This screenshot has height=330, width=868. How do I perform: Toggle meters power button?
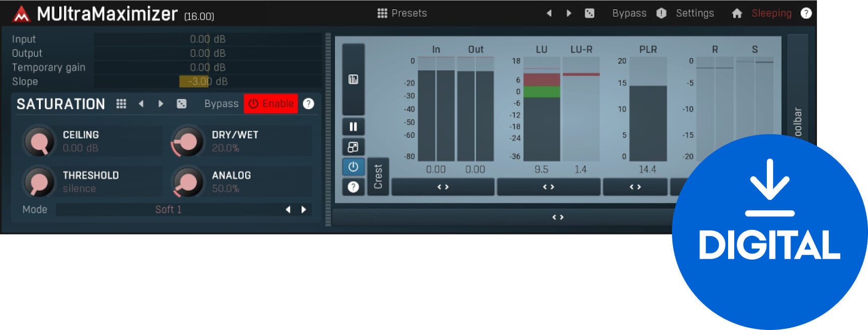point(353,167)
